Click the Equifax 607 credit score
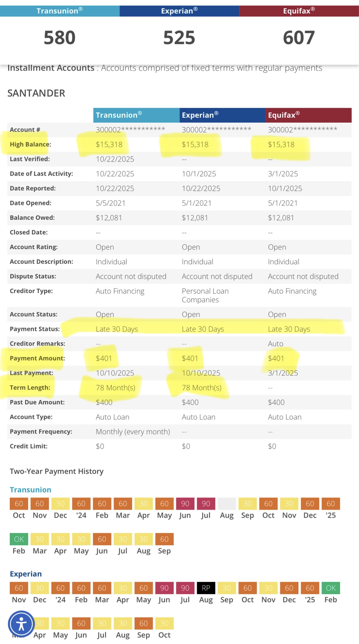Screen dimensions: 359x644 (299, 37)
